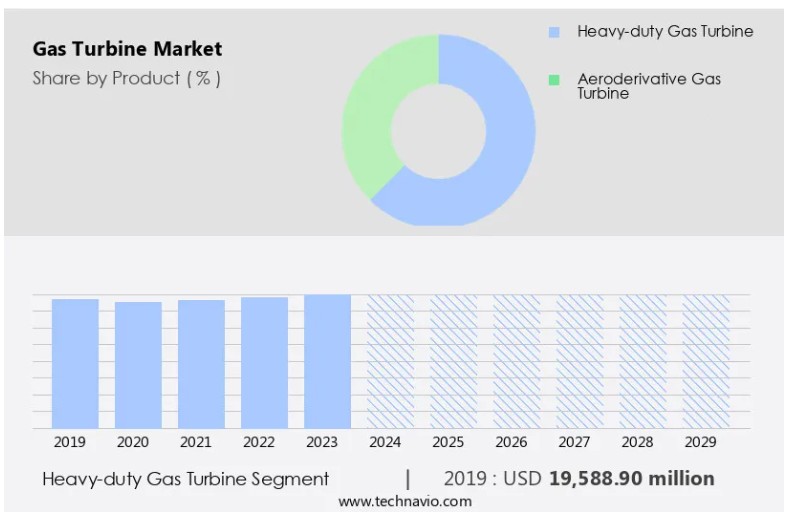Image resolution: width=793 pixels, height=514 pixels.
Task: Click the 2023 bar in the chart
Action: (327, 361)
